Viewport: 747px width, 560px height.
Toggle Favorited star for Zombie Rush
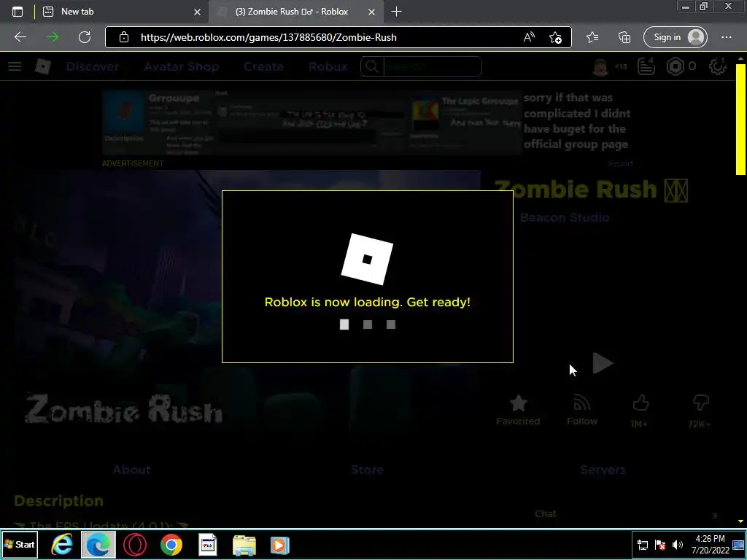(518, 411)
